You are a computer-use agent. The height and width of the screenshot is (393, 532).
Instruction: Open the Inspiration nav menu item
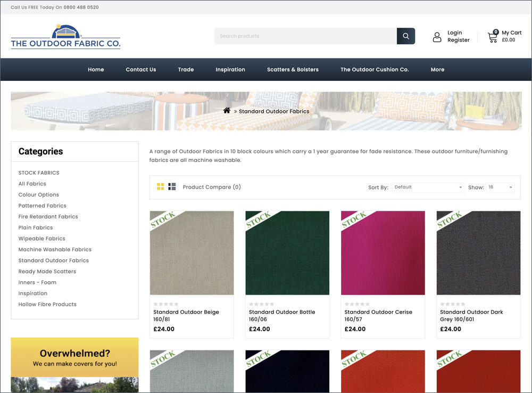point(230,70)
